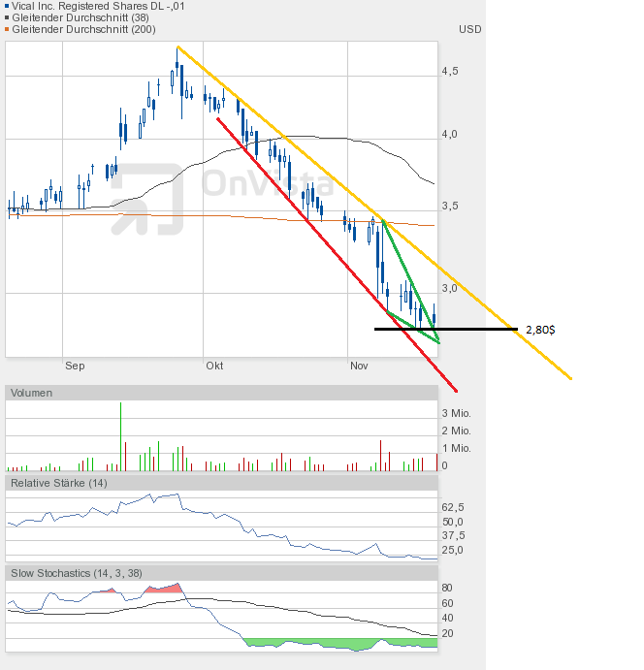Click the Sep month axis label
This screenshot has width=644, height=670.
click(x=75, y=366)
